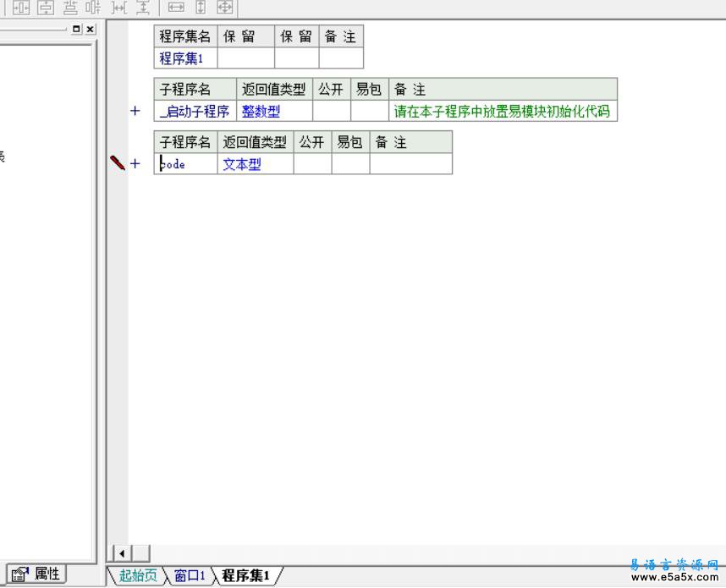Click the red pen marker beside code row
This screenshot has height=588, width=726.
[118, 163]
